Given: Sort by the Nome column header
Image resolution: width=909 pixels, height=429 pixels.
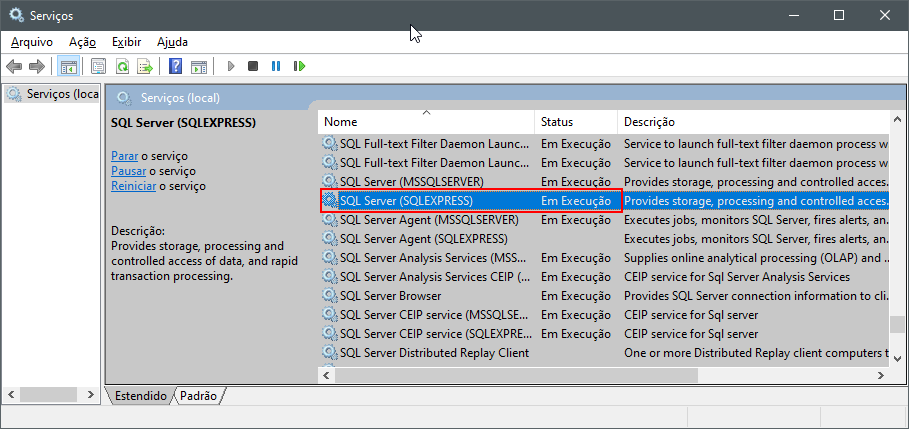Looking at the screenshot, I should click(x=426, y=122).
